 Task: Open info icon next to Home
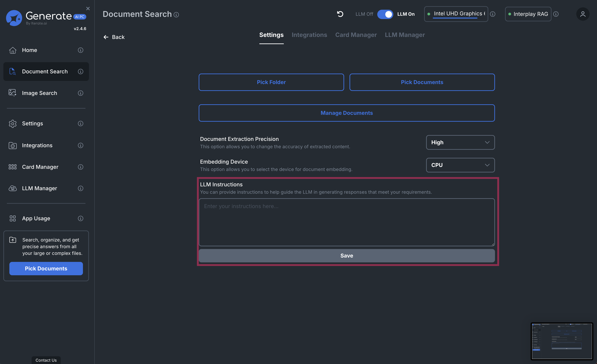(80, 50)
